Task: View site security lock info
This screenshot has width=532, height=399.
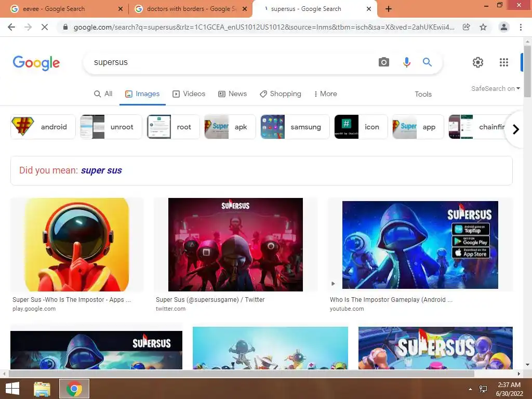Action: [65, 27]
